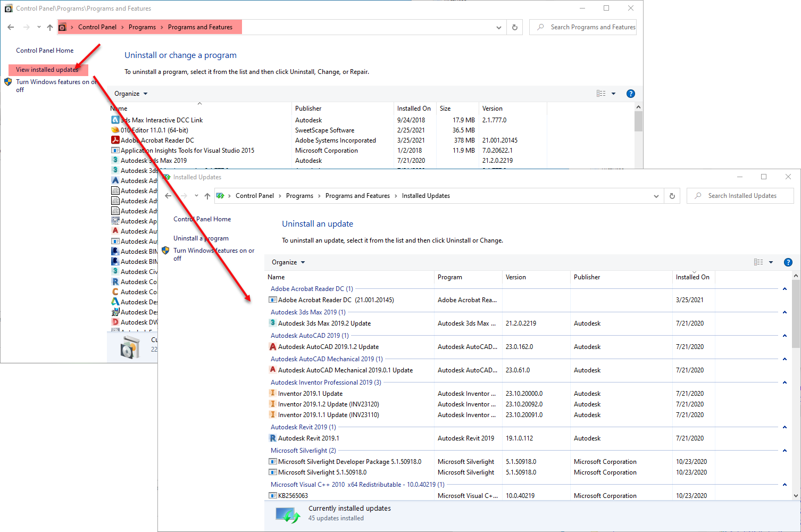Click 3ds Max Interactive DCC Link icon

[115, 120]
